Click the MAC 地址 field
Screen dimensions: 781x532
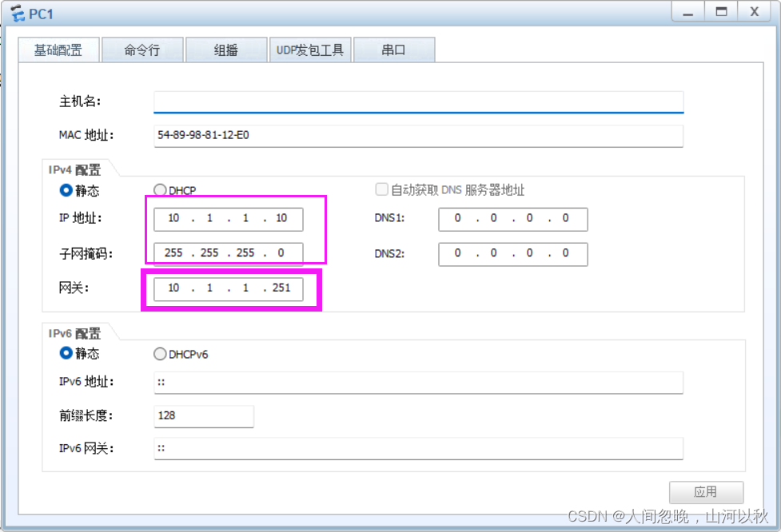(418, 135)
